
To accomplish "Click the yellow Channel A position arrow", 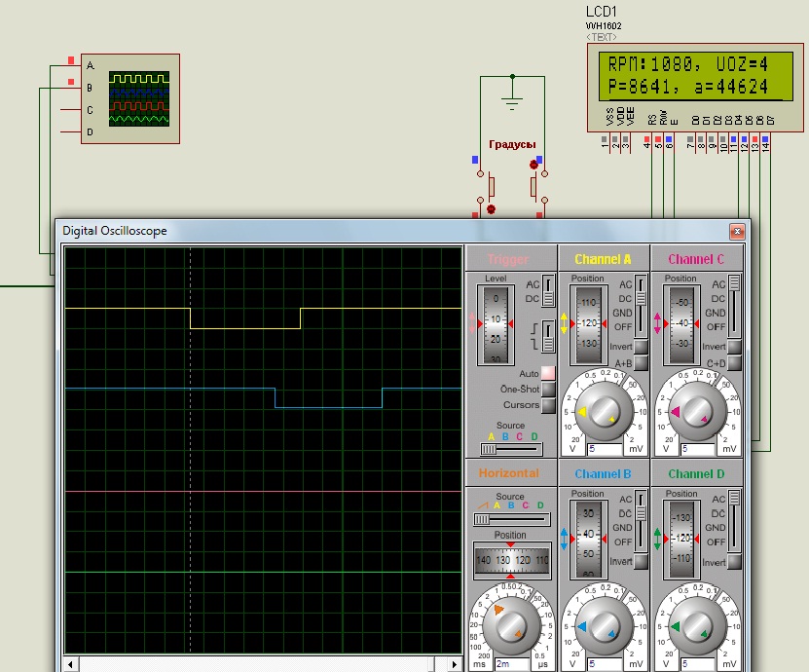I will tap(564, 322).
